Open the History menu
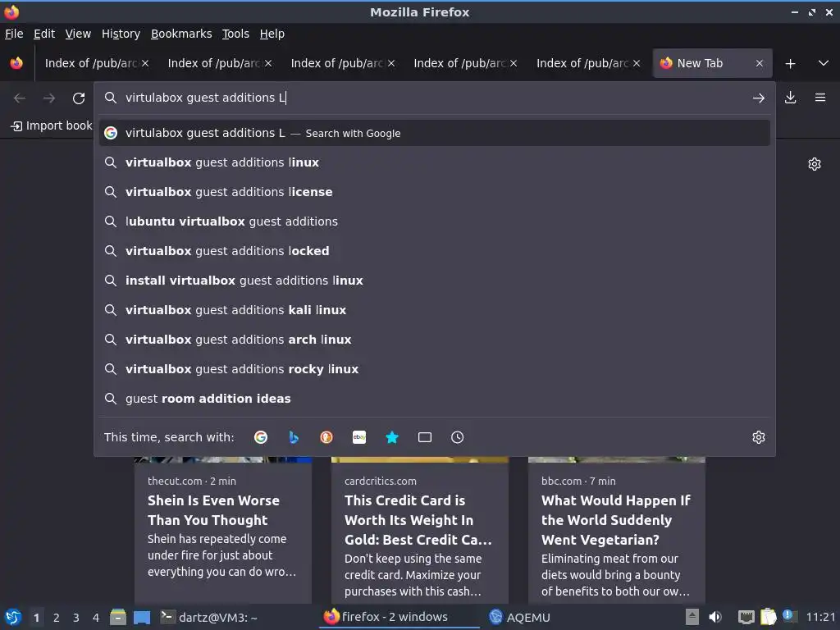Image resolution: width=840 pixels, height=630 pixels. point(121,34)
